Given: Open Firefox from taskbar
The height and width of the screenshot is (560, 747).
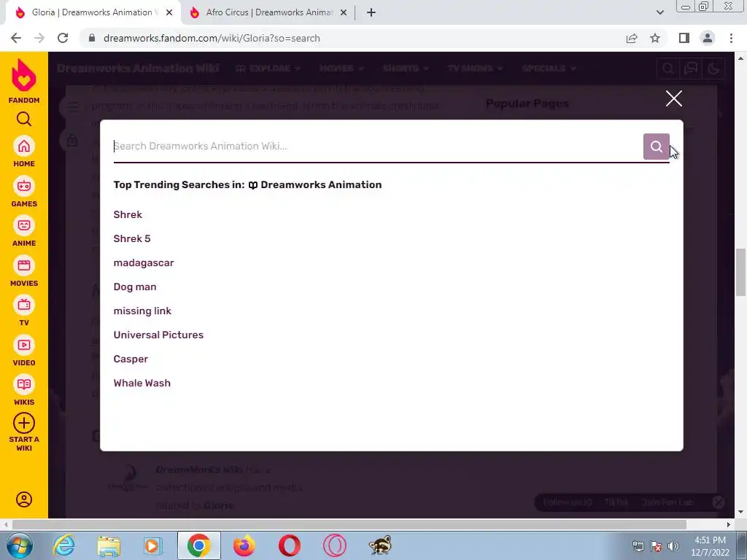Looking at the screenshot, I should point(244,545).
